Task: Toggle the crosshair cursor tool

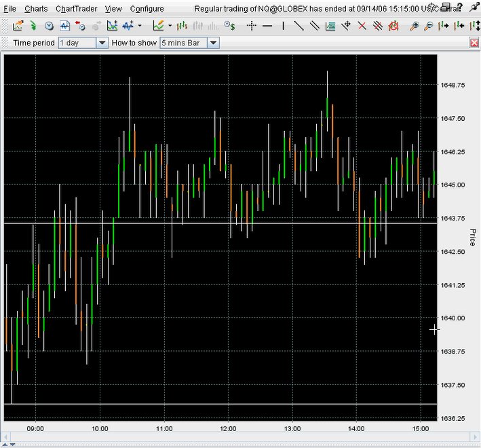Action: point(252,26)
